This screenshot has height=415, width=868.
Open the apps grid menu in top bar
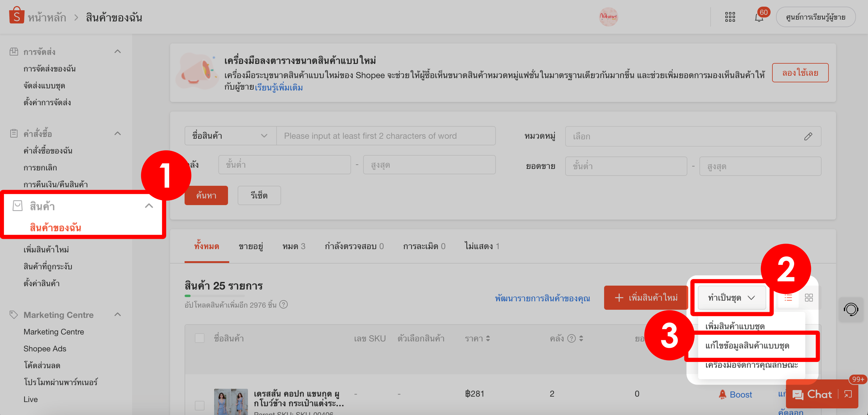(x=730, y=17)
